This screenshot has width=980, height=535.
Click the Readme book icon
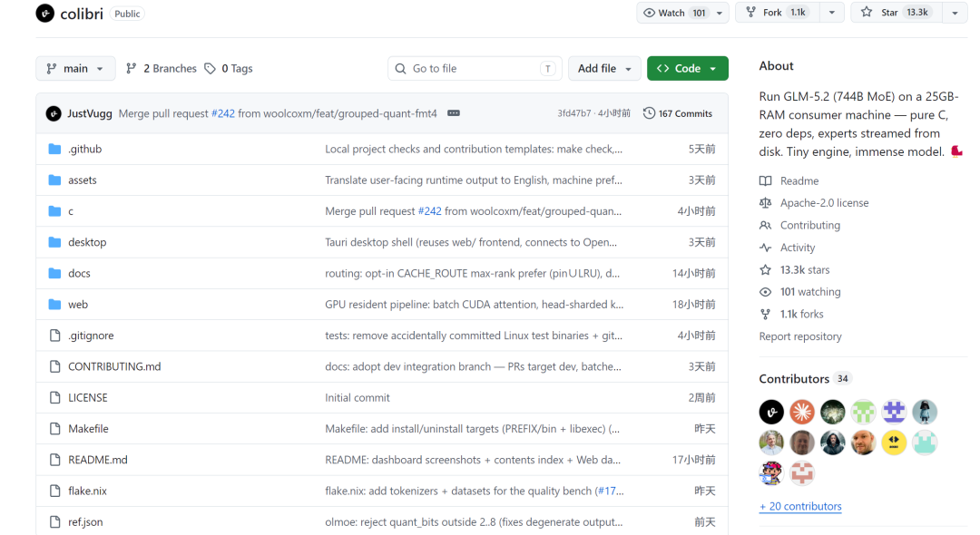(x=766, y=181)
